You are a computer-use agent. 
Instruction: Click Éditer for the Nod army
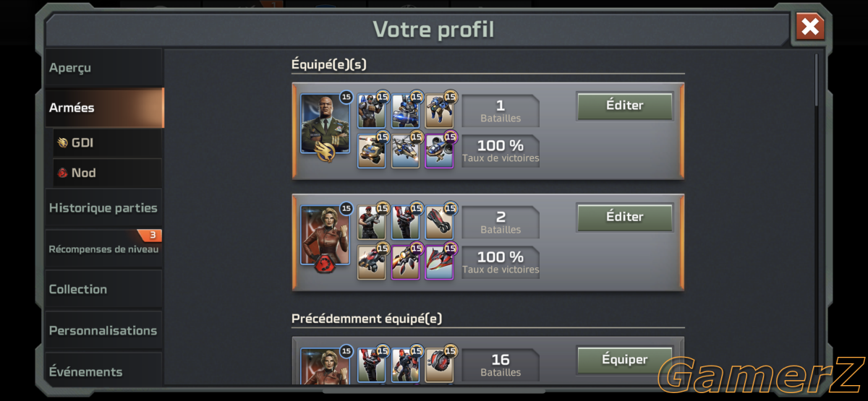pyautogui.click(x=625, y=217)
